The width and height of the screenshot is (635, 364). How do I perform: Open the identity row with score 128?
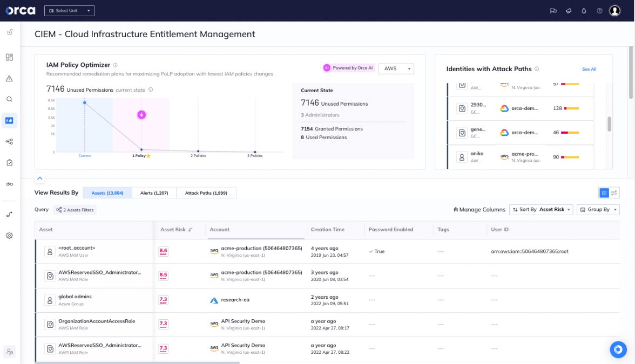tap(521, 108)
